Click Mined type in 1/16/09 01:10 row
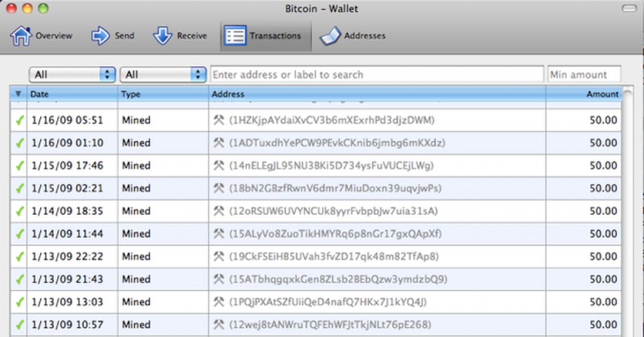This screenshot has height=337, width=644. tap(136, 143)
